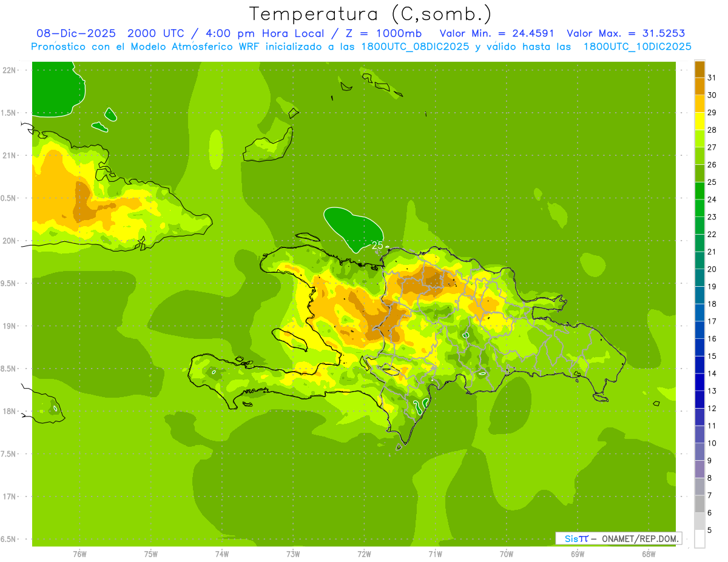728x562 pixels.
Task: Click the valid time "1800UTC_10DIC2025"
Action: [637, 47]
